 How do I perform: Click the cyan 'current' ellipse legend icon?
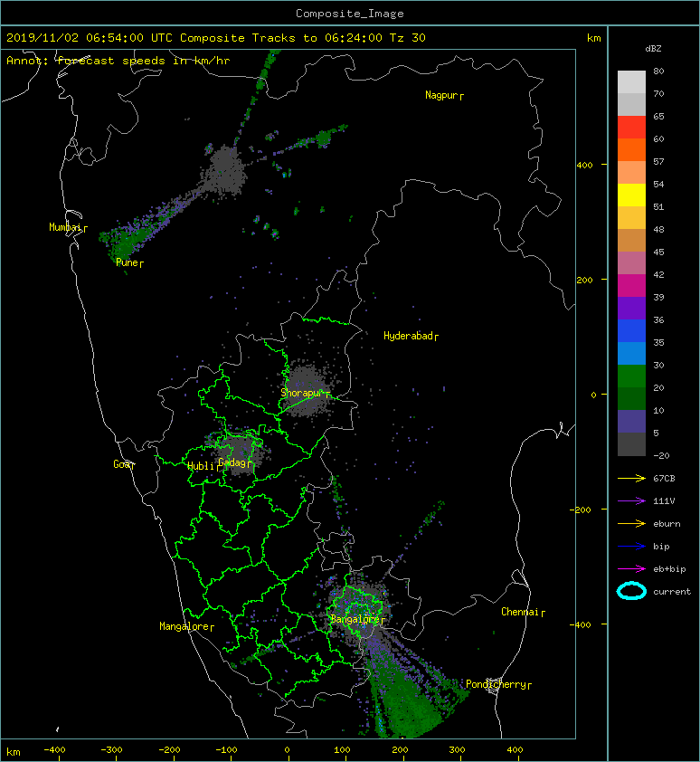[631, 591]
